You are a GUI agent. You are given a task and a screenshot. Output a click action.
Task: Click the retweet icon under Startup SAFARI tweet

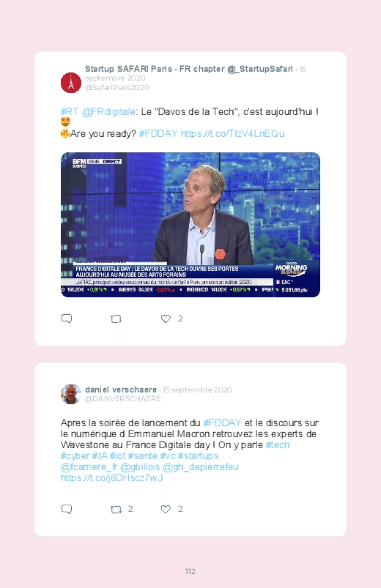[116, 319]
